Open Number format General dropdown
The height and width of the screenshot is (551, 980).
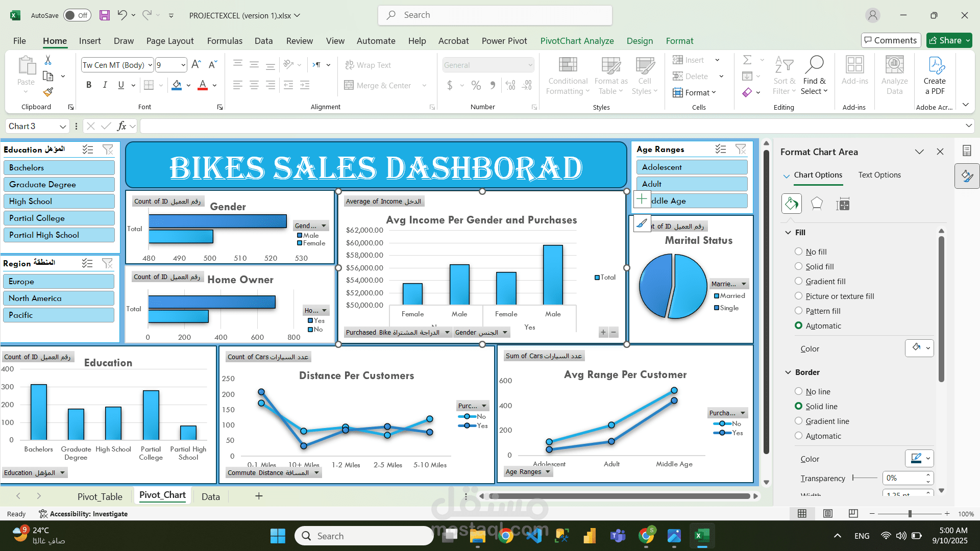tap(530, 65)
